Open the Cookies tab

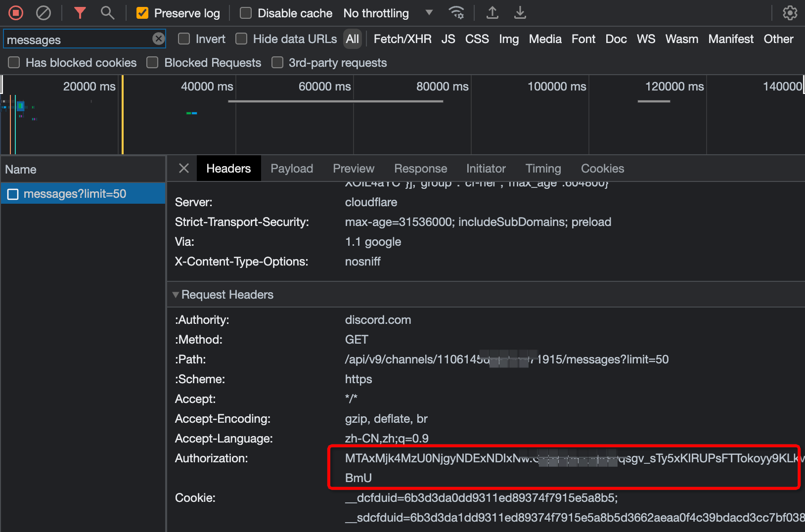pyautogui.click(x=603, y=169)
